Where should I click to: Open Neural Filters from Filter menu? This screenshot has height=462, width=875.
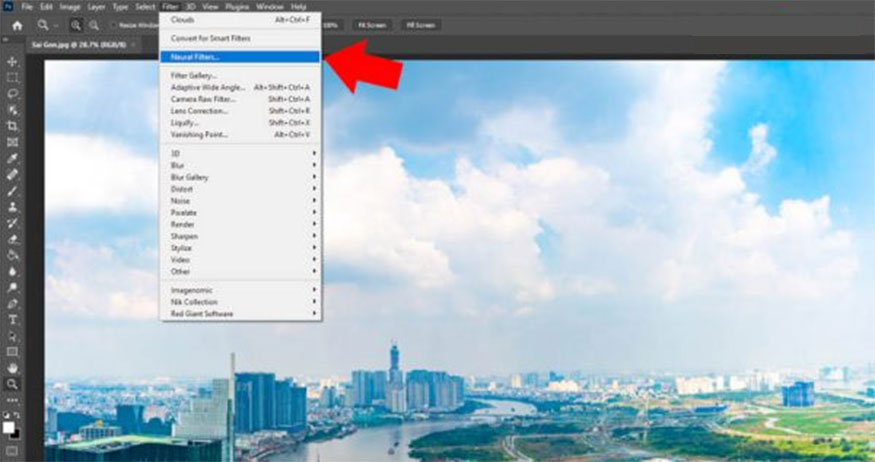click(x=240, y=57)
